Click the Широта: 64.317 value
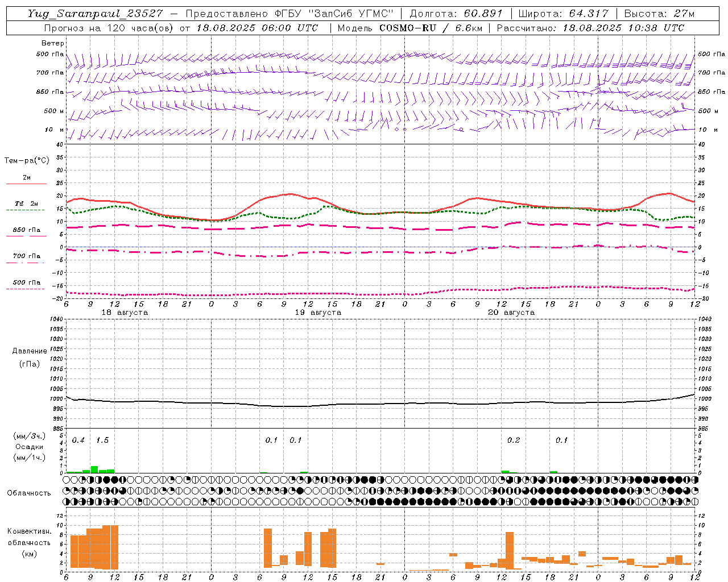 pos(564,14)
